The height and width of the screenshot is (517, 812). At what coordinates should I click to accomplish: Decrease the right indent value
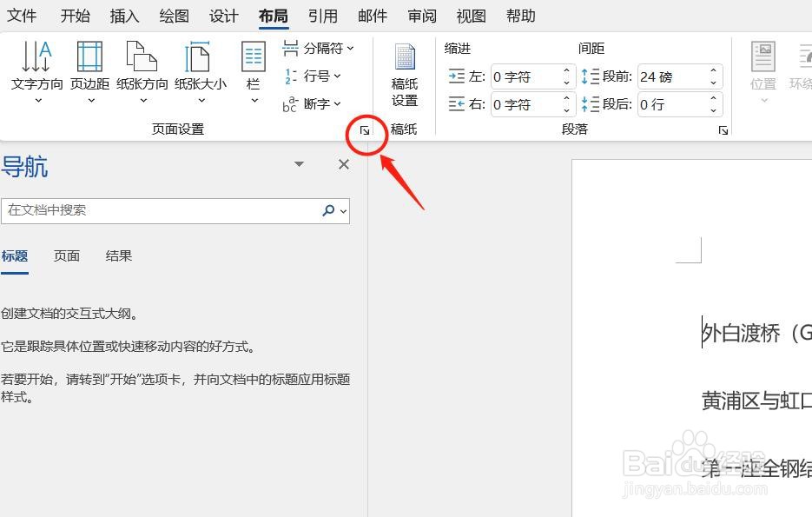(566, 110)
